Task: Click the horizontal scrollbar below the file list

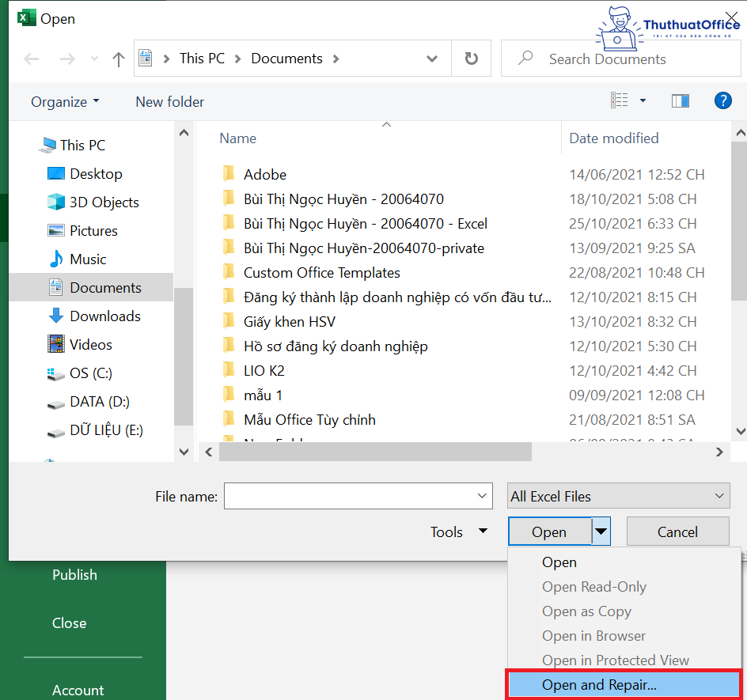Action: click(372, 452)
